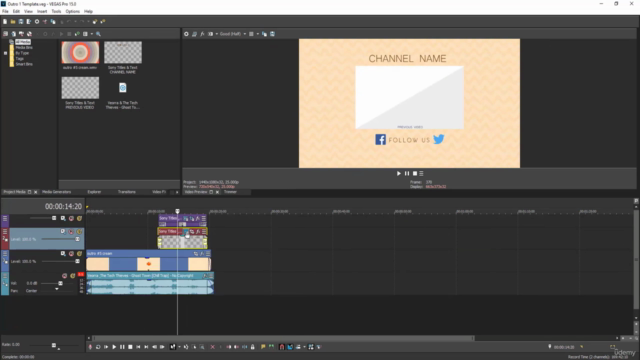This screenshot has width=640, height=360.
Task: Open Normal Edit Tool dropdown arrow
Action: (x=179, y=347)
